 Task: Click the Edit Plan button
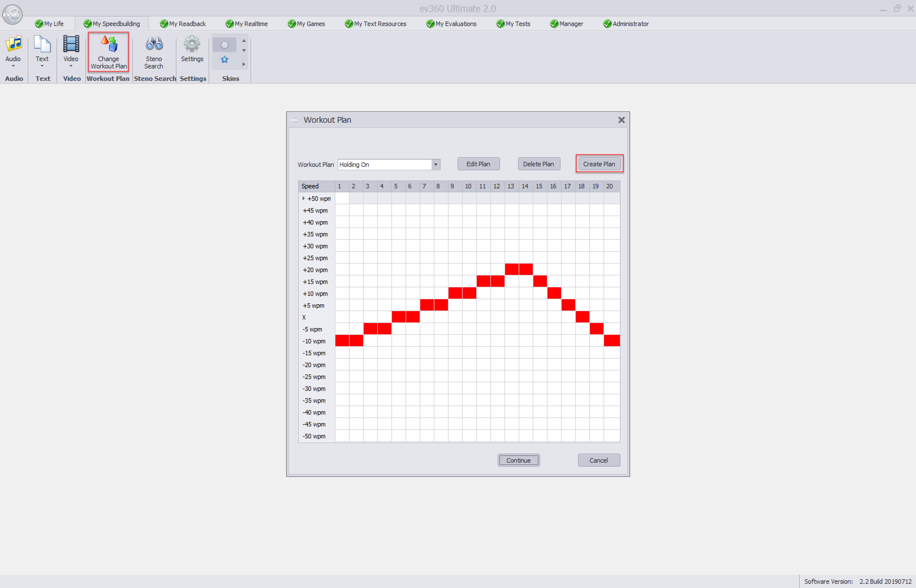(x=479, y=164)
